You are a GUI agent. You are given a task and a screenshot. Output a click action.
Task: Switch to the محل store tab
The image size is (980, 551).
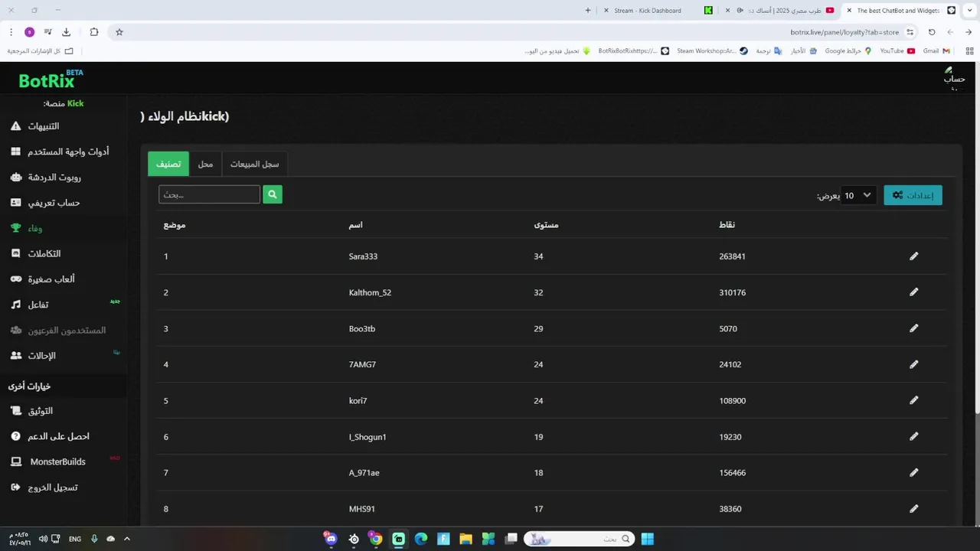(205, 164)
